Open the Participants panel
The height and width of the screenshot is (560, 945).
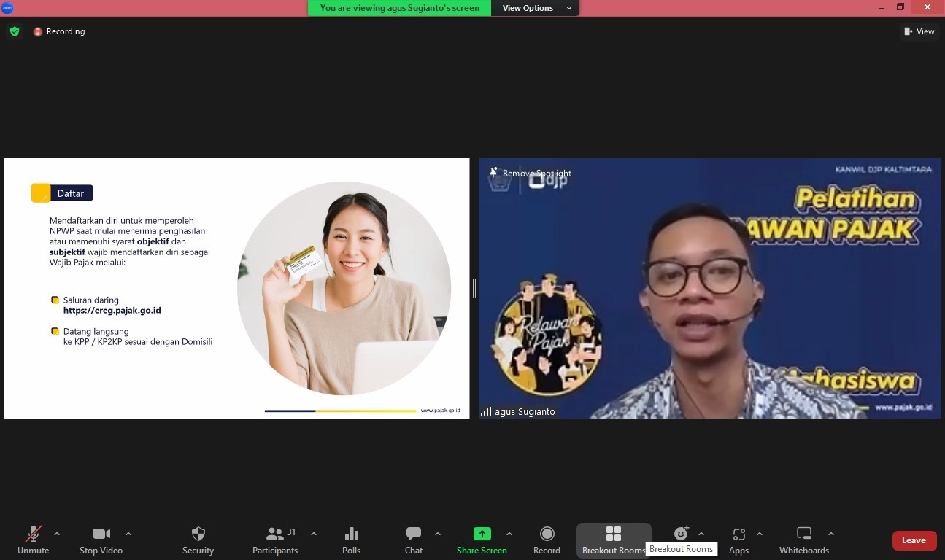point(275,540)
